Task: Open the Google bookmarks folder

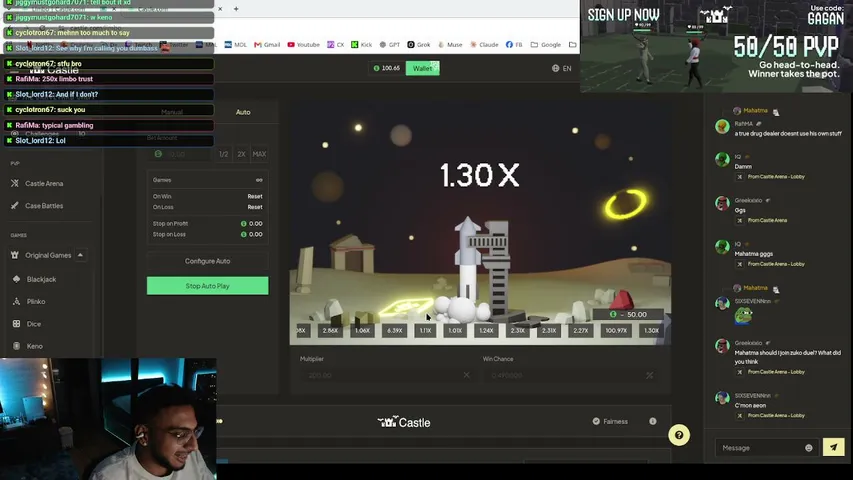Action: pos(546,45)
